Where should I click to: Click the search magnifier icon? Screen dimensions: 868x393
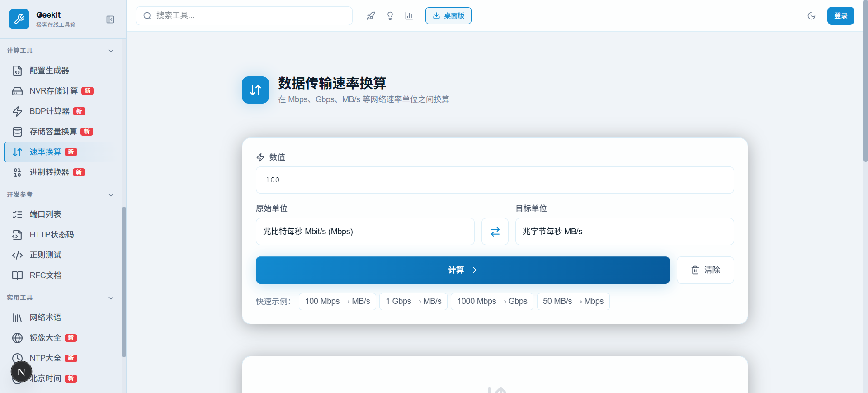click(x=147, y=16)
